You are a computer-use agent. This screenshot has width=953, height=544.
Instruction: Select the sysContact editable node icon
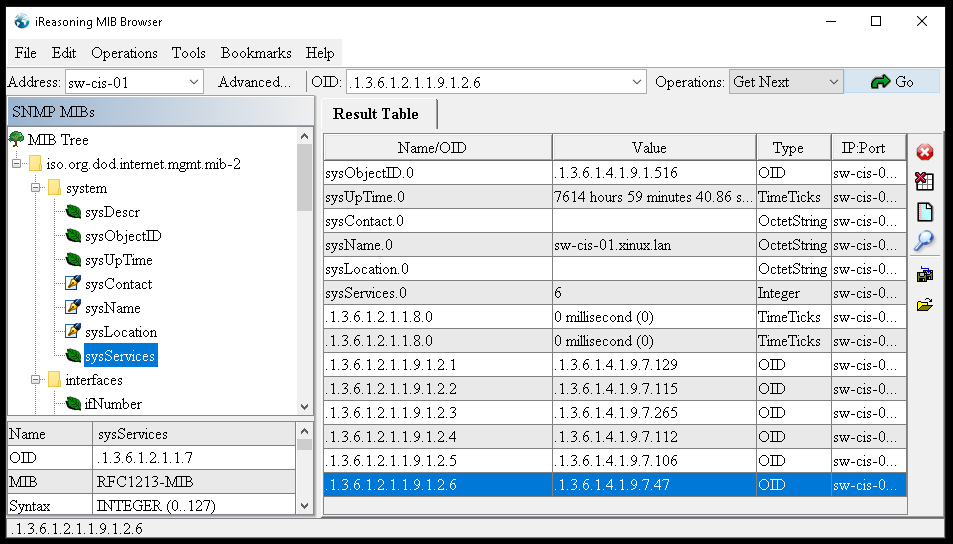[x=72, y=284]
